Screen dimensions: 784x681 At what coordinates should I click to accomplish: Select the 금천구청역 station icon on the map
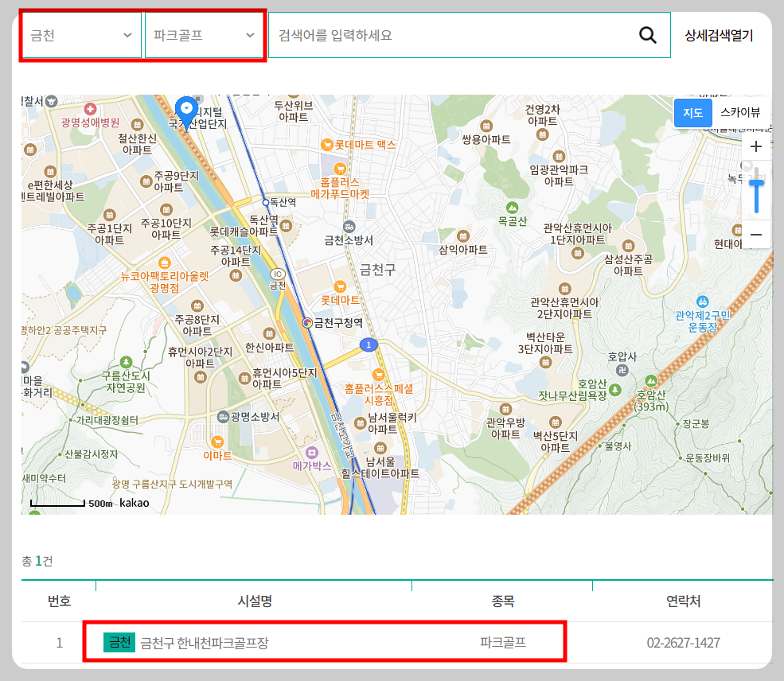point(308,324)
